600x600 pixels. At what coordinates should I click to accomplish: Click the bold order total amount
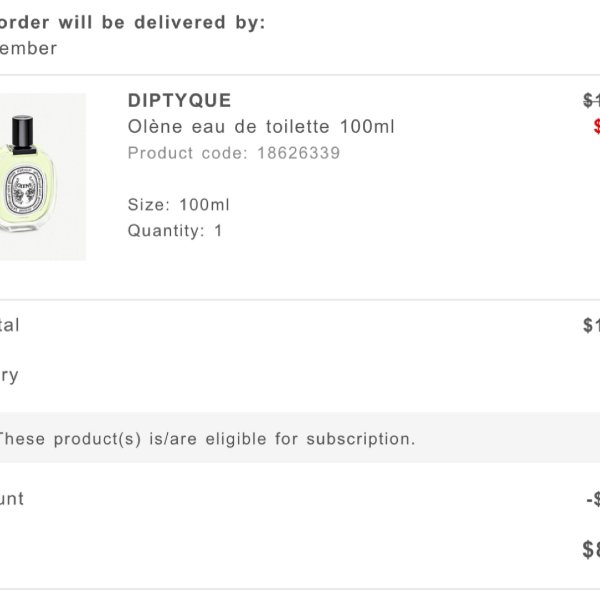591,549
